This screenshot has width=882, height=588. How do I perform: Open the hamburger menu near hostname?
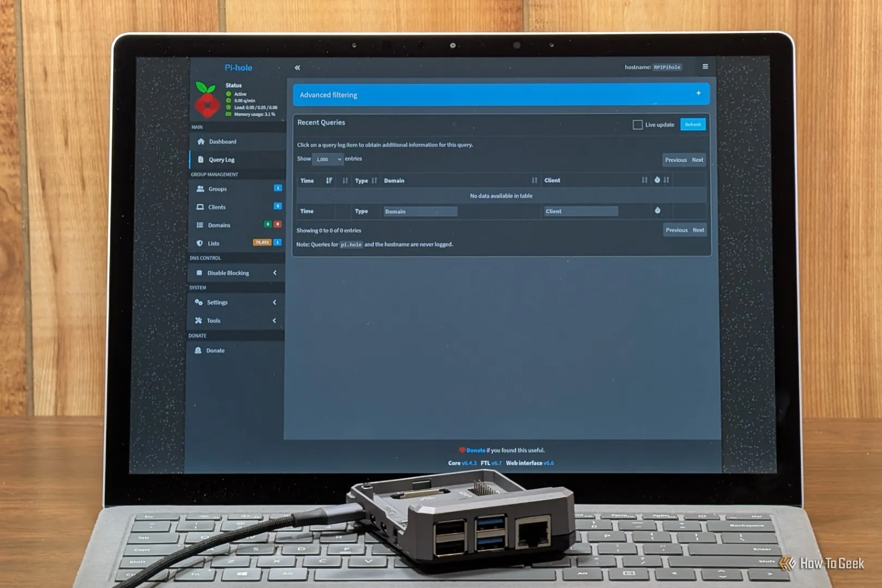point(705,66)
